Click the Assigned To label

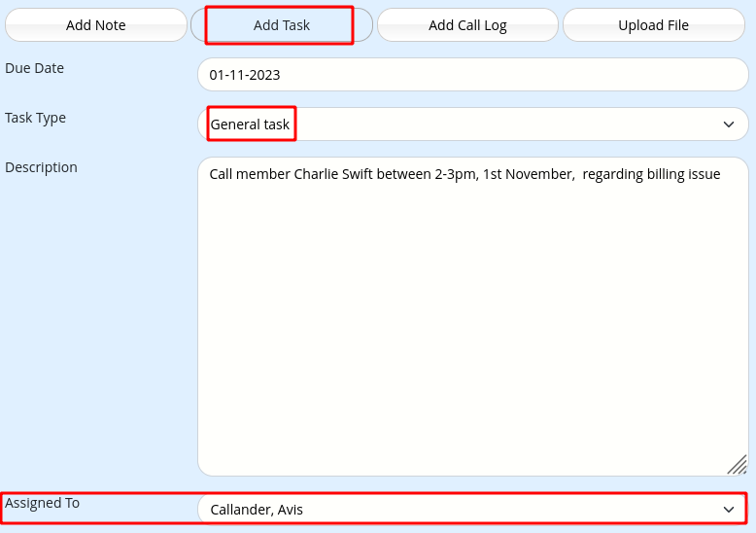pyautogui.click(x=43, y=503)
